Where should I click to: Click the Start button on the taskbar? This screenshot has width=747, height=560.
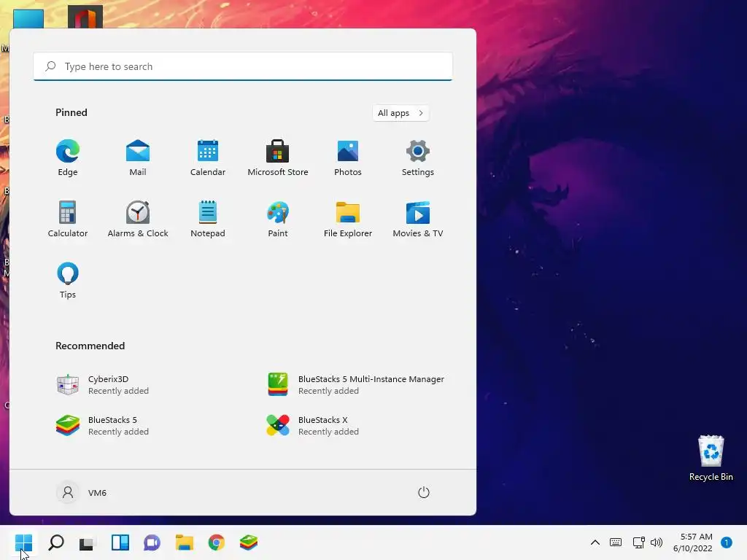point(23,542)
